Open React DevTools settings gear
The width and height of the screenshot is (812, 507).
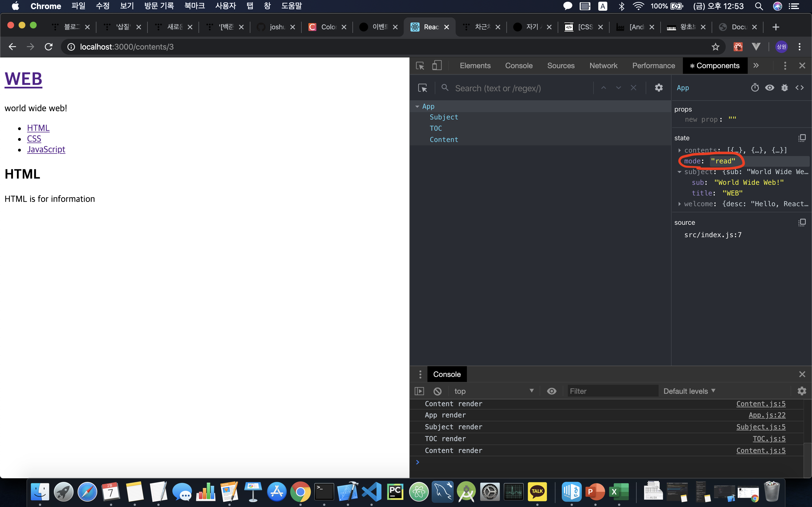tap(659, 88)
